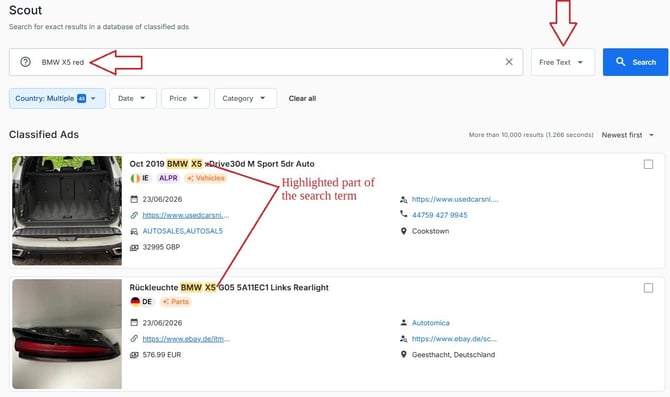Image resolution: width=670 pixels, height=397 pixels.
Task: Click the IE country flag badge
Action: pos(140,178)
